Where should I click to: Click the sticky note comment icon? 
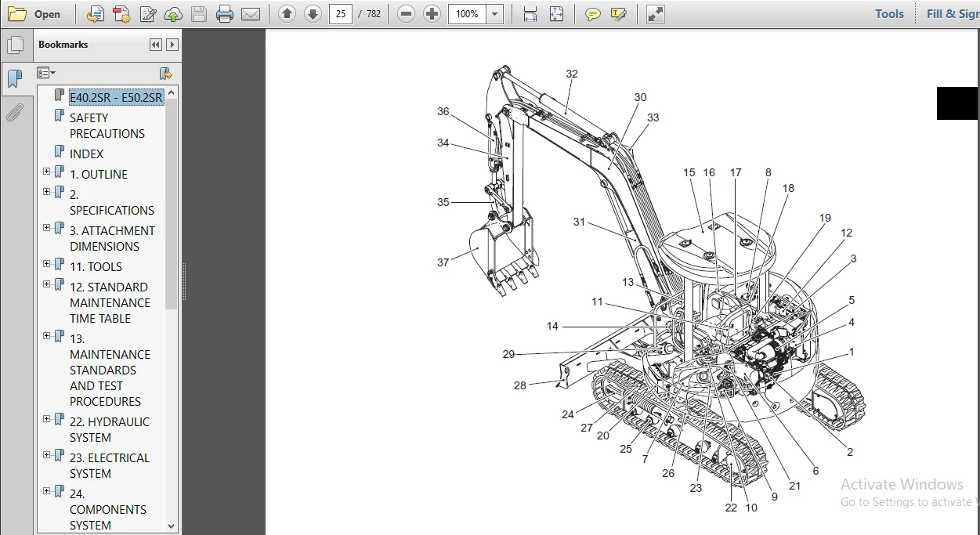(x=593, y=14)
